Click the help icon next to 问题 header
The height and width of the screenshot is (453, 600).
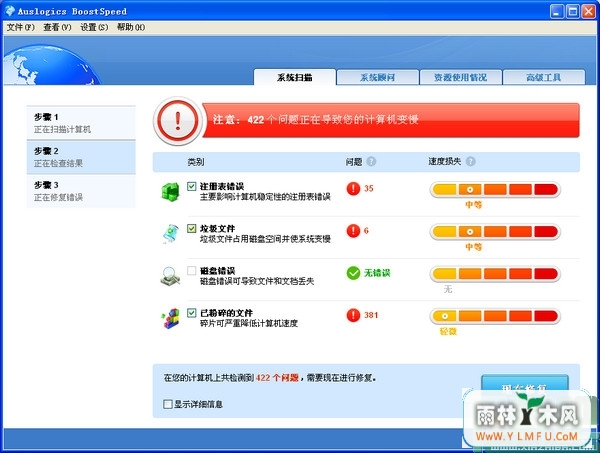coord(371,161)
